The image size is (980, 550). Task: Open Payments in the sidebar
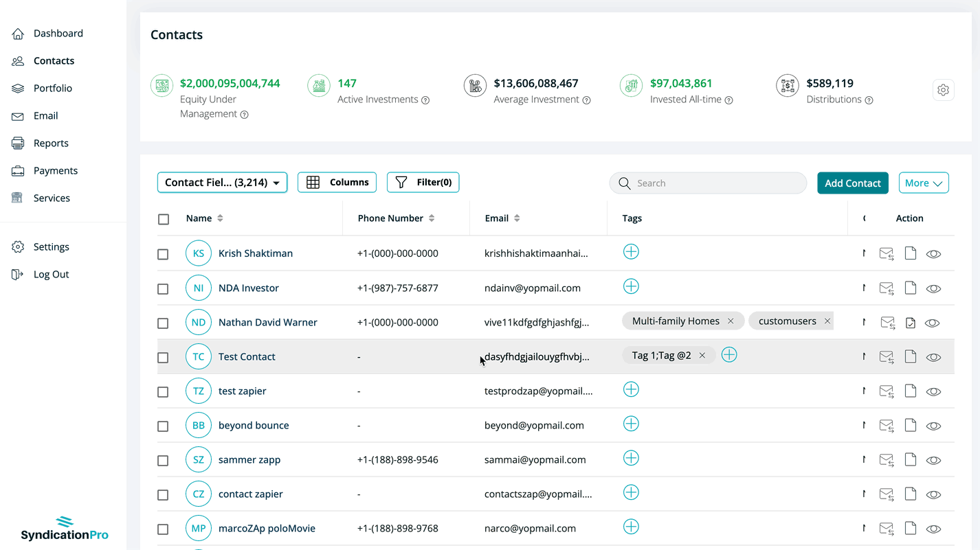(x=56, y=170)
